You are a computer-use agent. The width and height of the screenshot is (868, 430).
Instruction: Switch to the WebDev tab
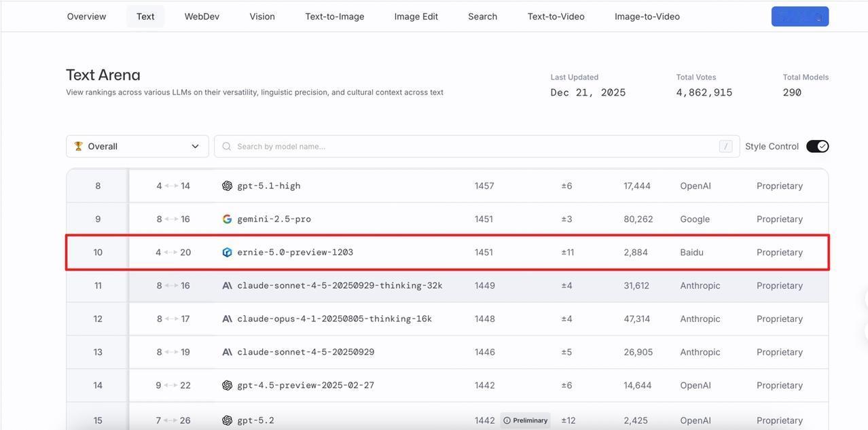(202, 16)
